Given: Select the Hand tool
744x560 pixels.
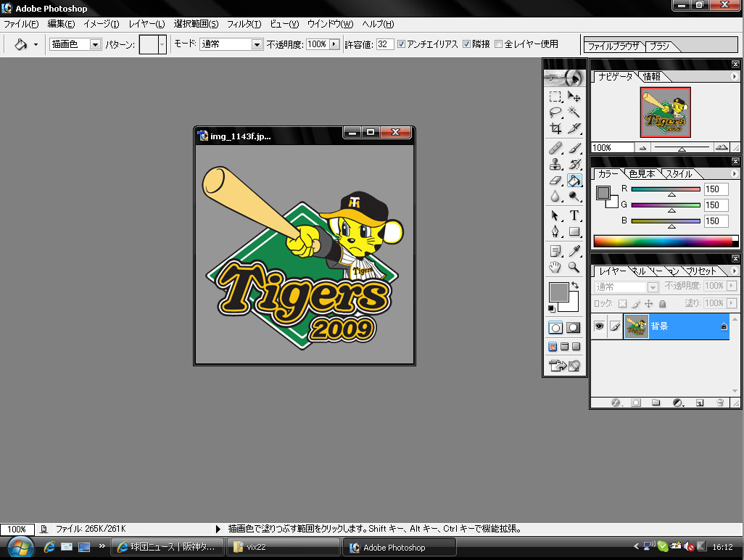Looking at the screenshot, I should [555, 267].
